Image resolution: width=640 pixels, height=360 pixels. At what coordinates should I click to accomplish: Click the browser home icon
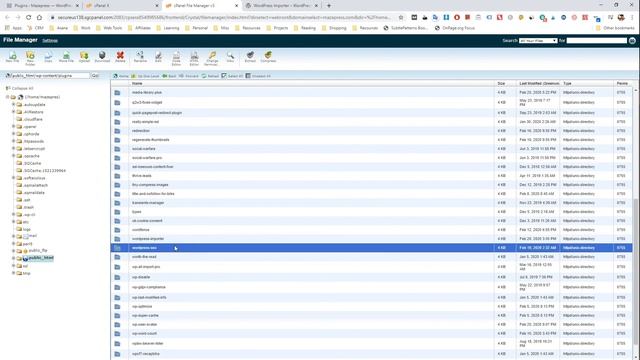(x=39, y=18)
